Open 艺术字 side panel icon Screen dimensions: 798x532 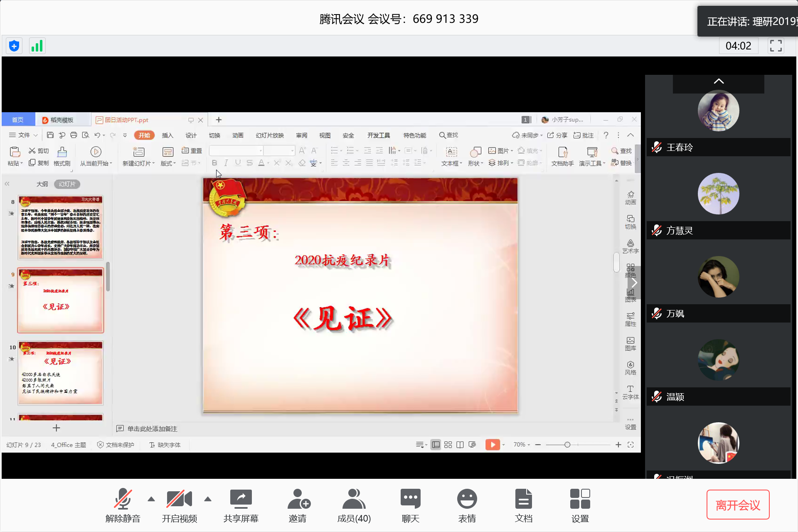point(631,246)
